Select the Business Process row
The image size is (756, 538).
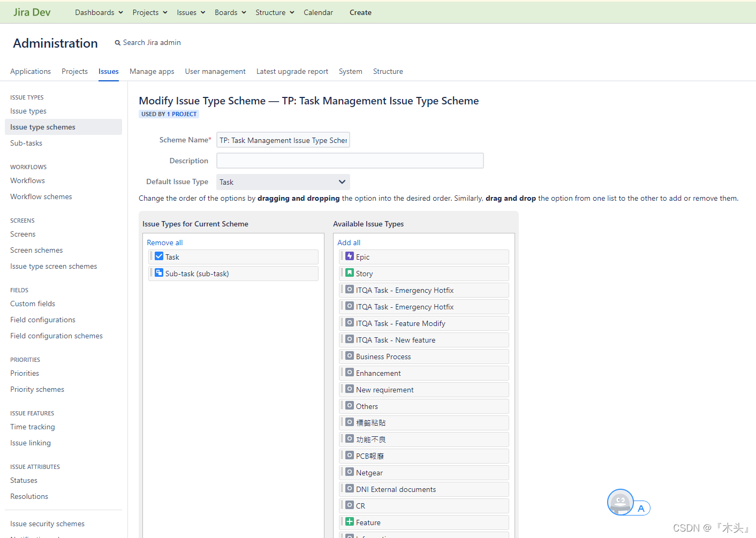[x=424, y=356]
